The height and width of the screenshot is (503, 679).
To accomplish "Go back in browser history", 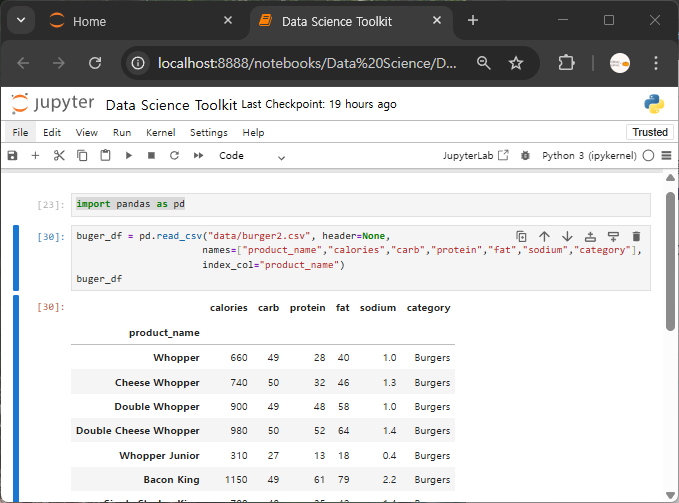I will pyautogui.click(x=23, y=63).
